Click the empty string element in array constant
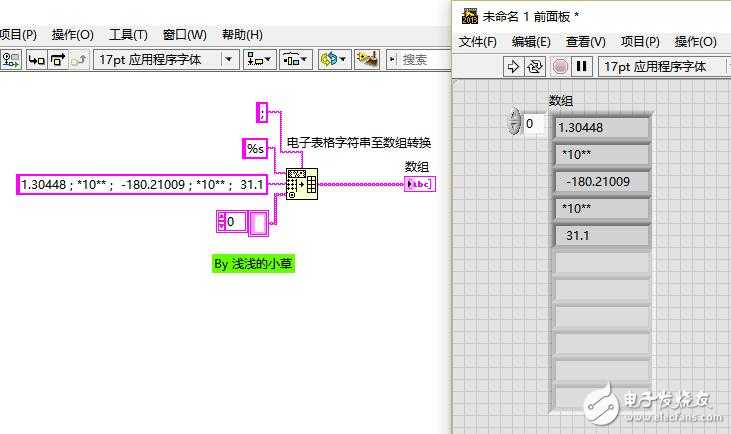 pyautogui.click(x=259, y=223)
